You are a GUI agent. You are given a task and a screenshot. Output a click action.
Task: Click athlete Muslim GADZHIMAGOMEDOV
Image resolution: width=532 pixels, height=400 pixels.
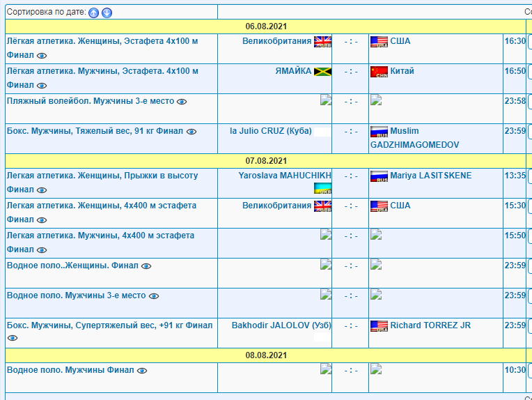point(414,138)
